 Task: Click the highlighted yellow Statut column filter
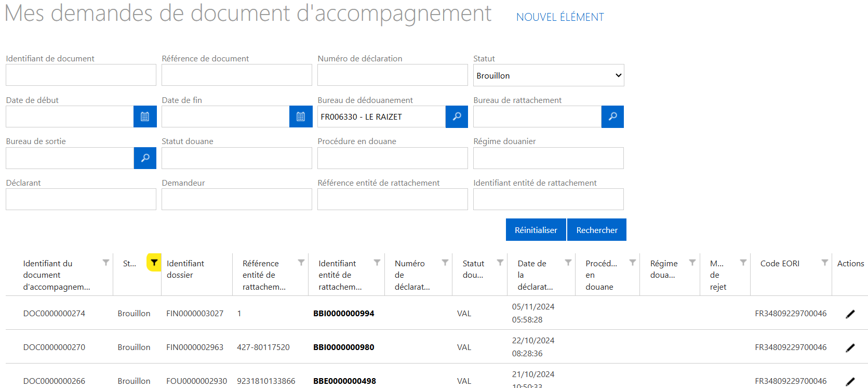(x=154, y=263)
